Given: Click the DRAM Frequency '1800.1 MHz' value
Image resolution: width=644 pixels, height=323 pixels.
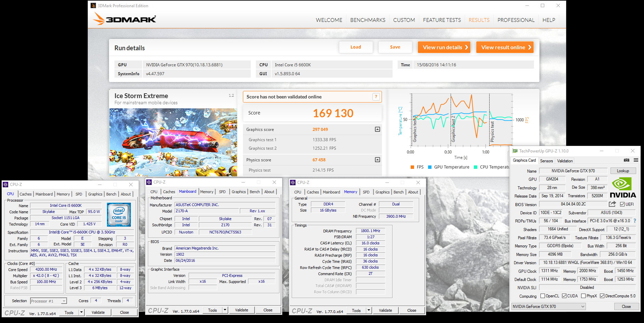Looking at the screenshot, I should pos(370,231).
